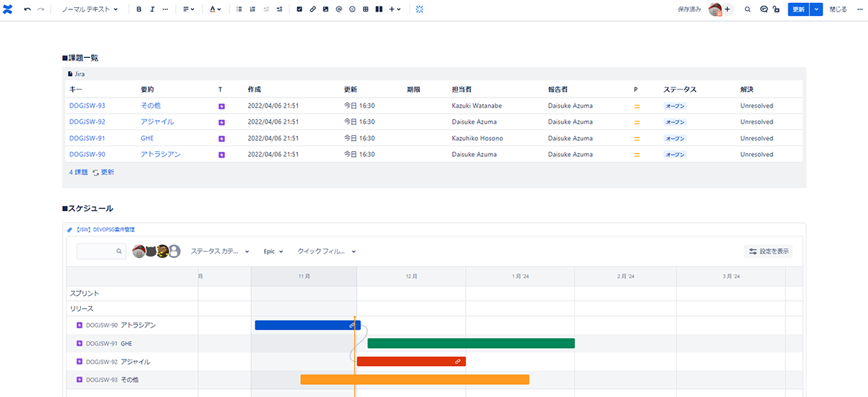This screenshot has width=868, height=397.
Task: Click the @ mention icon
Action: click(x=339, y=9)
